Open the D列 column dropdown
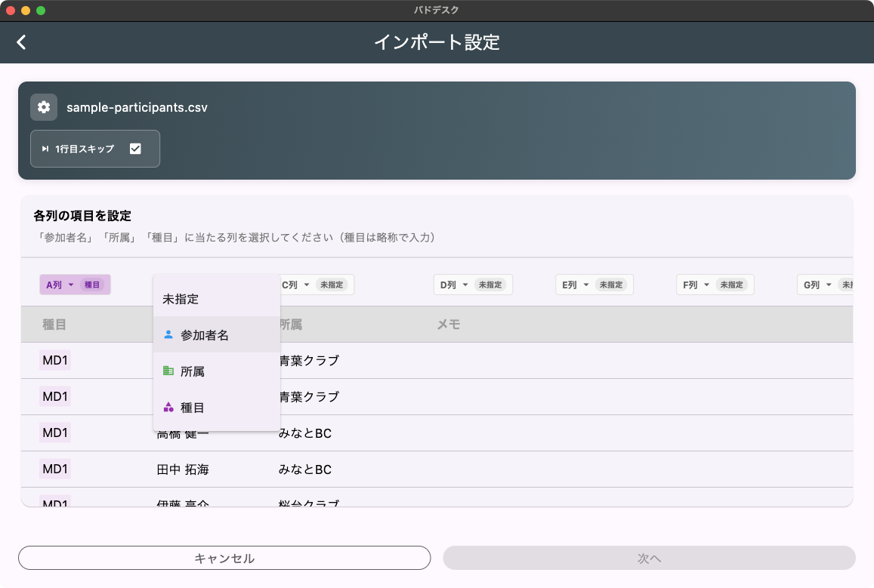Viewport: 874px width, 588px height. coord(473,285)
